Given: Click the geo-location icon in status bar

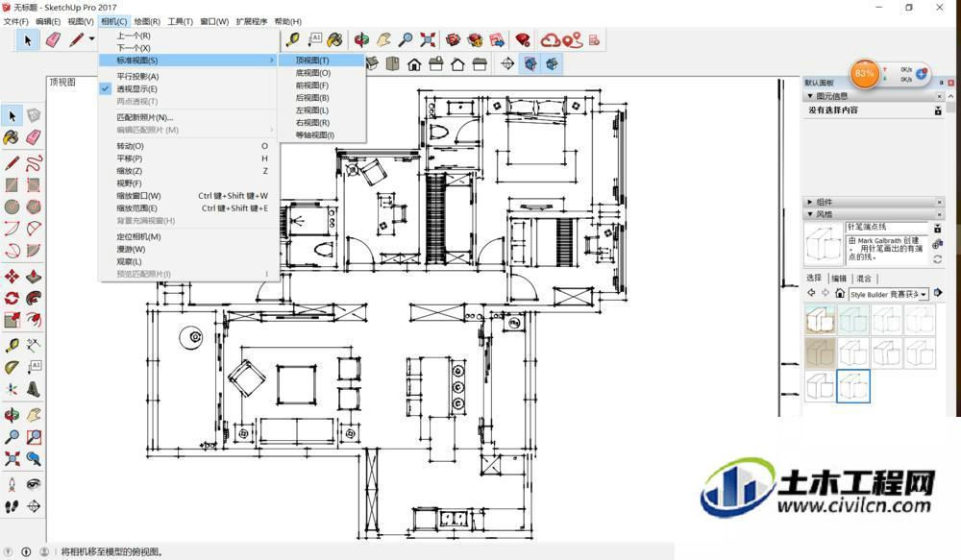Looking at the screenshot, I should (x=9, y=551).
